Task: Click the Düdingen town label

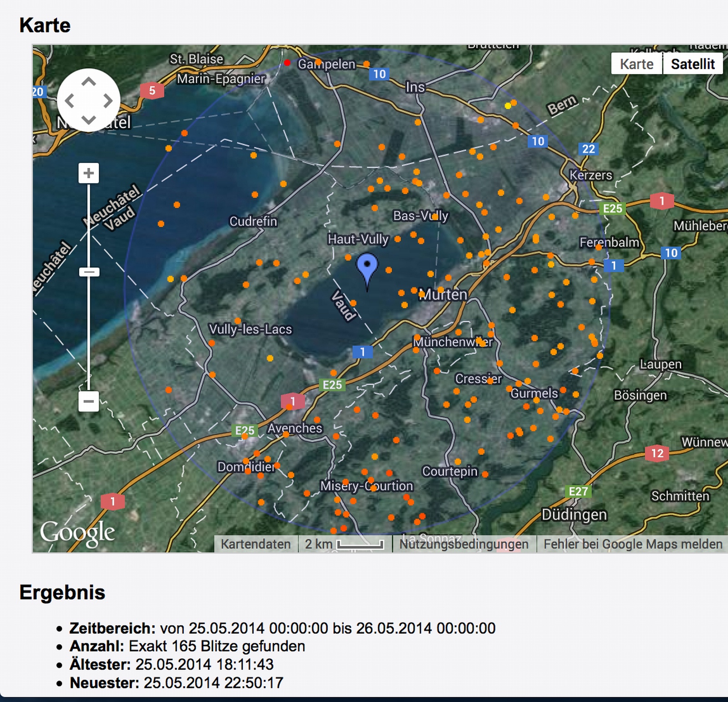Action: coord(574,515)
